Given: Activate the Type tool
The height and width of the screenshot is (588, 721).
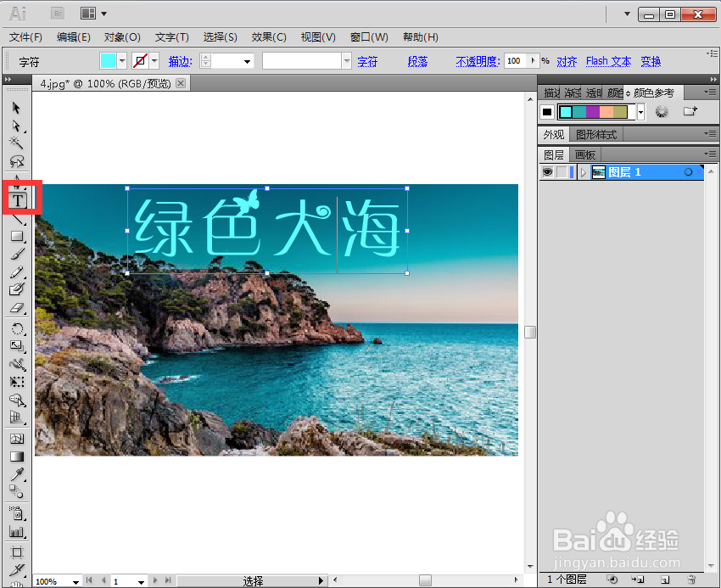Looking at the screenshot, I should (18, 200).
